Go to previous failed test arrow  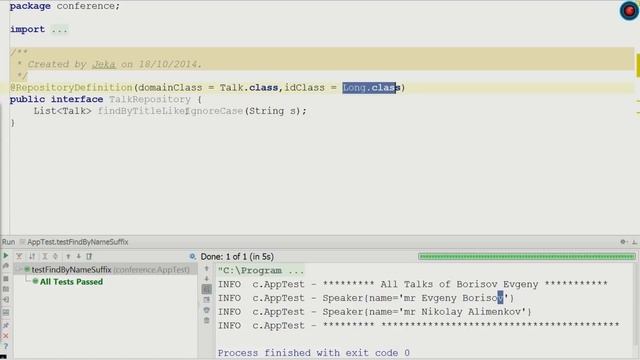tap(68, 256)
